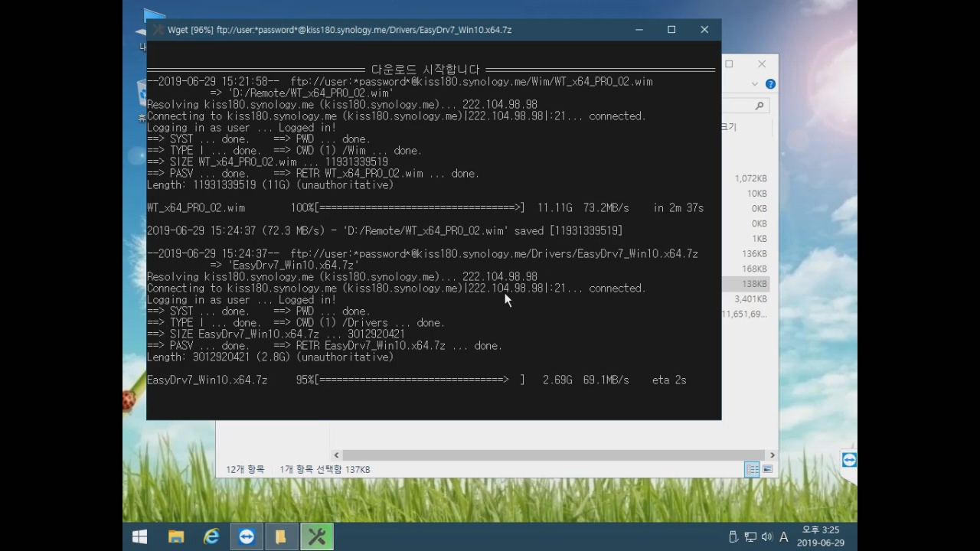Select the file row sized 3,401KB
This screenshot has height=551, width=980.
(x=750, y=299)
